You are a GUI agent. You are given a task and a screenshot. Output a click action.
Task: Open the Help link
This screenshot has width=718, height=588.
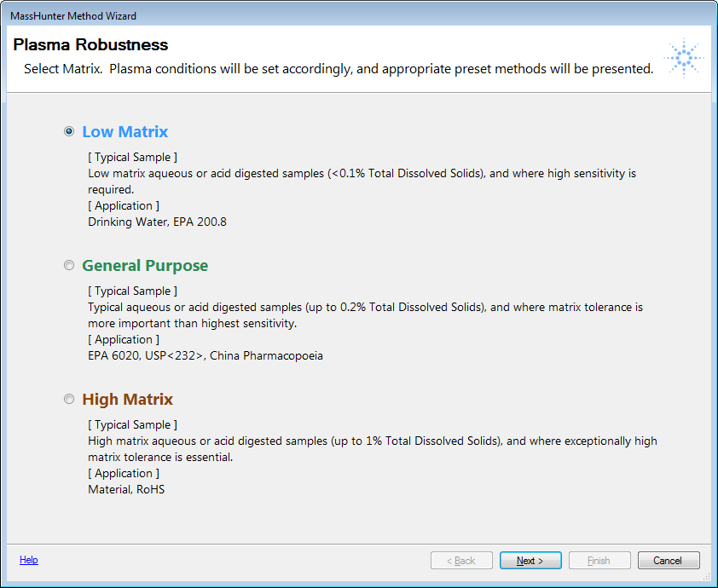(29, 560)
